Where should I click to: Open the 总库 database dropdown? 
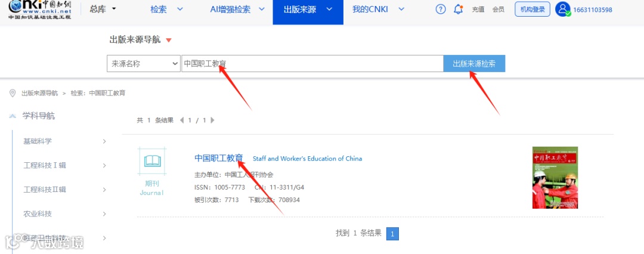point(103,9)
